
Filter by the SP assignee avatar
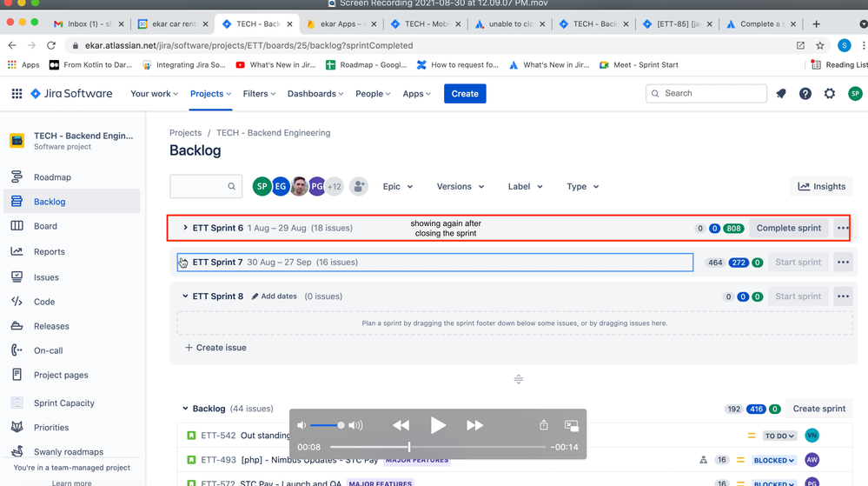(x=262, y=186)
